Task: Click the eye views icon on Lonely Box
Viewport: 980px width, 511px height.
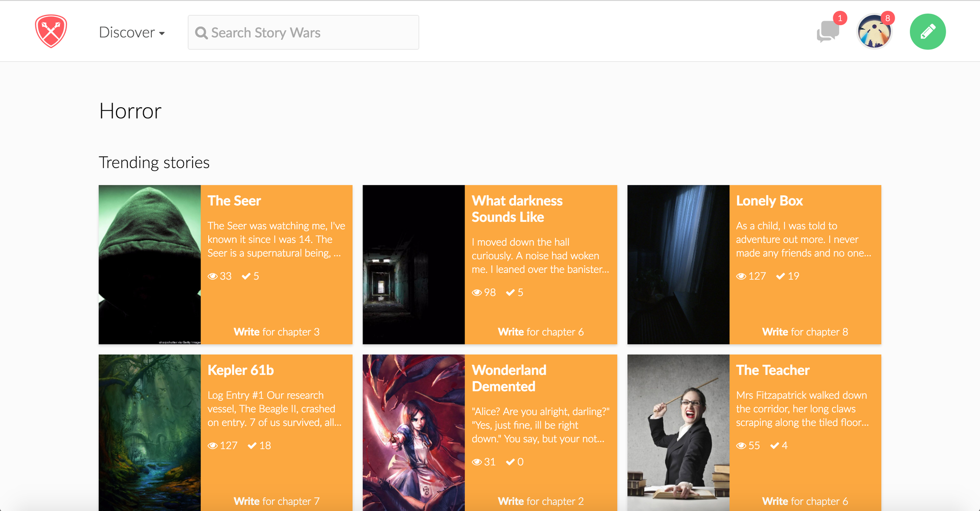Action: coord(741,276)
